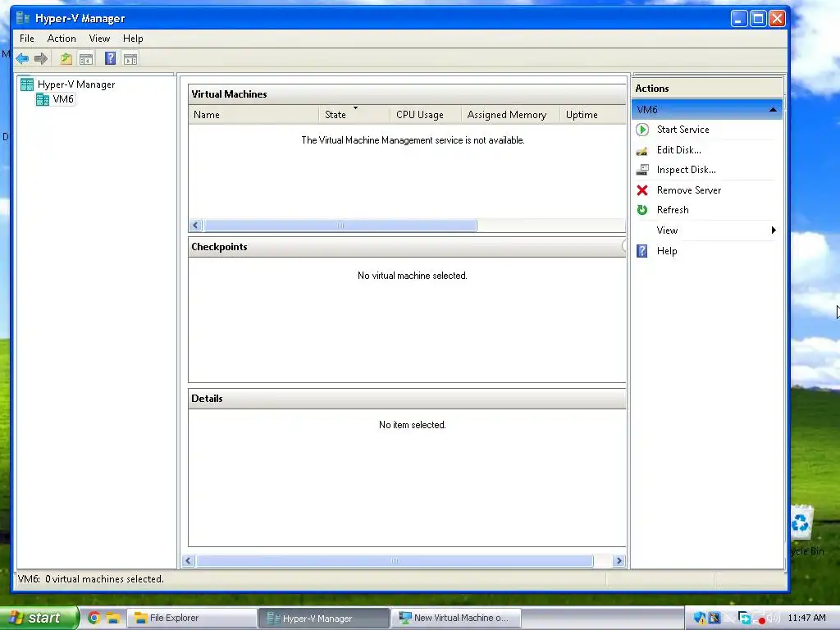Click the Uptime column header

coord(592,115)
